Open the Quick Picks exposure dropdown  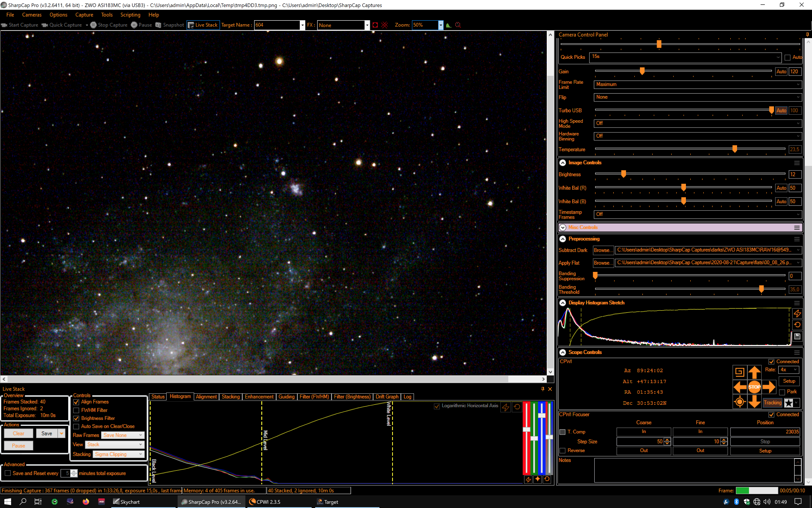(685, 57)
